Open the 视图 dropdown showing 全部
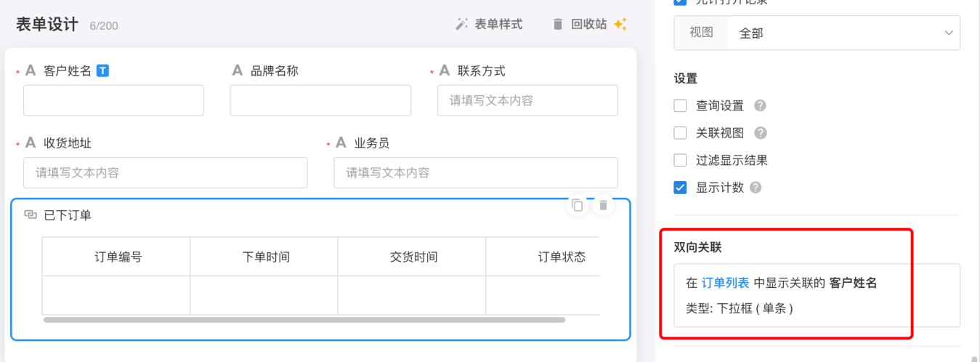Image resolution: width=980 pixels, height=362 pixels. [x=843, y=33]
